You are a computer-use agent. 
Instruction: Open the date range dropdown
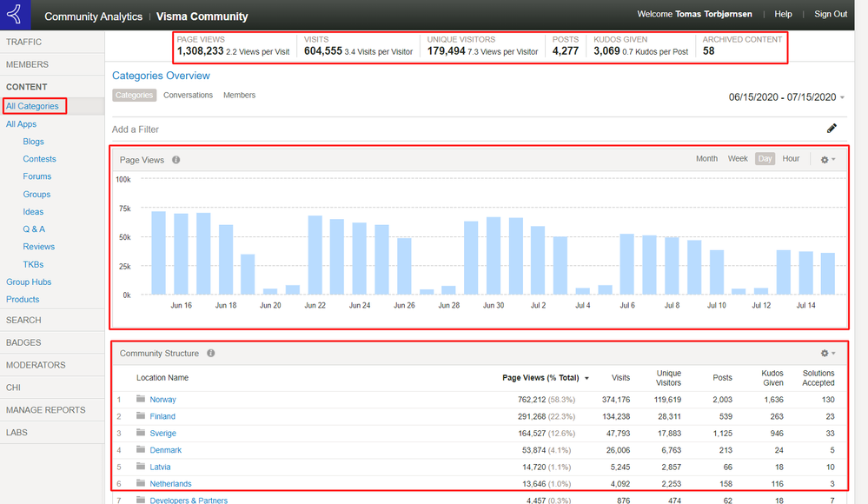786,97
